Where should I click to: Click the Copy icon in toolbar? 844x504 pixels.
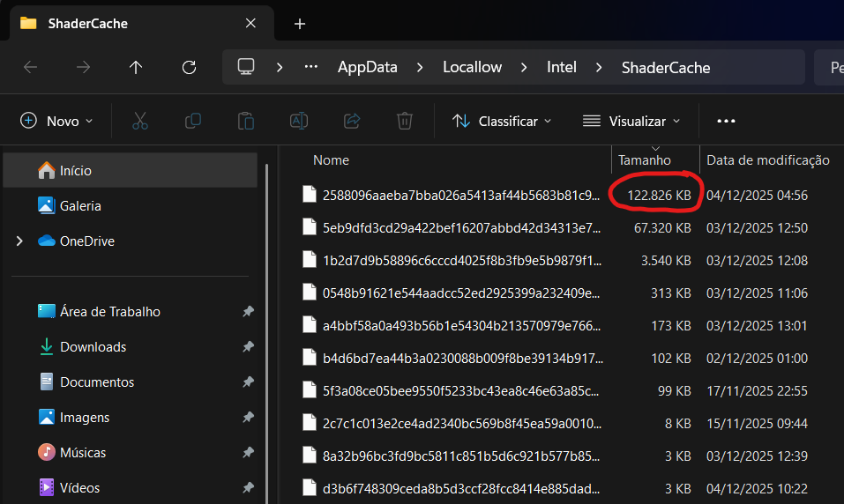point(193,121)
